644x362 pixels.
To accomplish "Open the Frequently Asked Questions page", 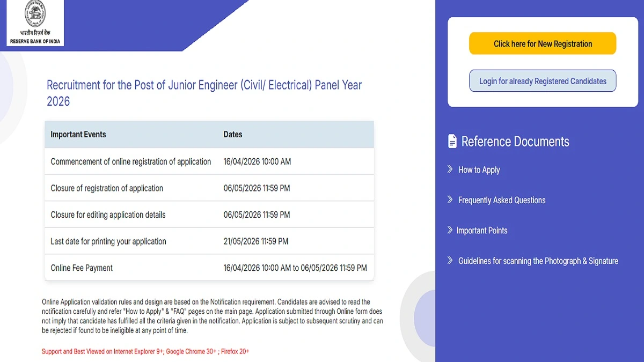I will tap(501, 200).
